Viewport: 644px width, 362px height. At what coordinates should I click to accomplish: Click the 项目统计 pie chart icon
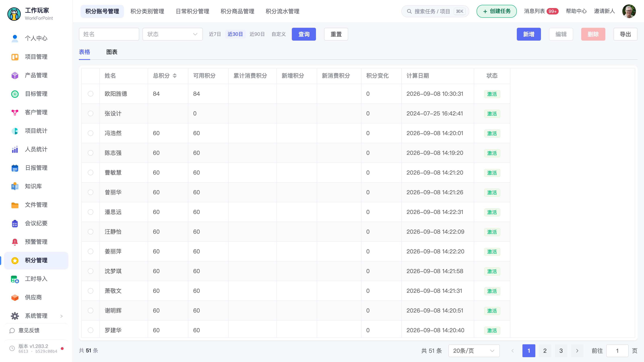15,131
